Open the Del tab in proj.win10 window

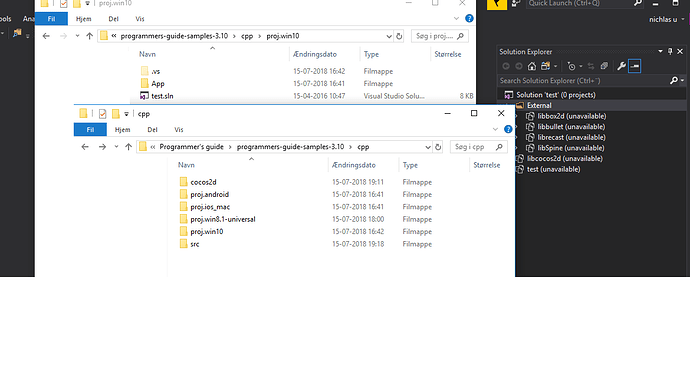click(x=114, y=18)
